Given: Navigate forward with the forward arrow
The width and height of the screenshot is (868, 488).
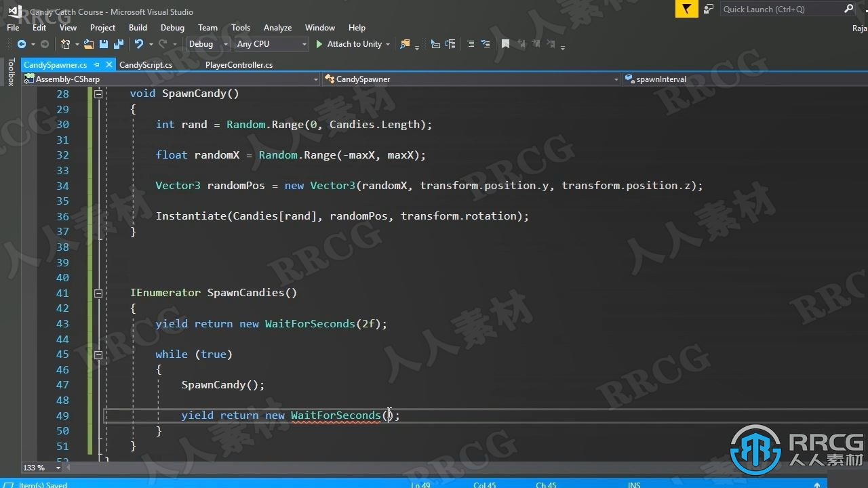Looking at the screenshot, I should (x=45, y=44).
